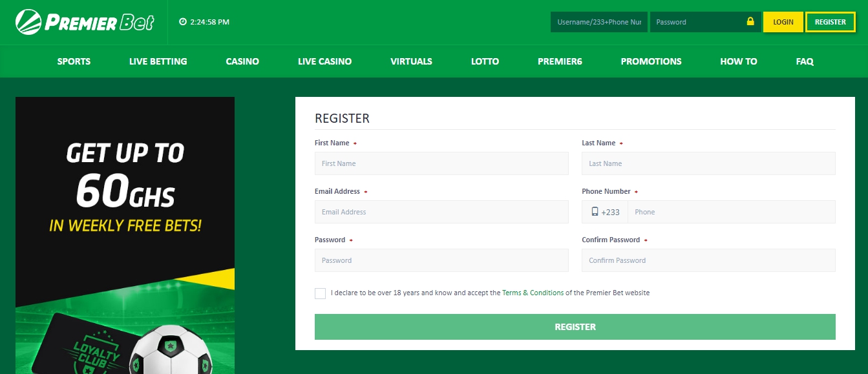Click into the First Name field

click(441, 163)
